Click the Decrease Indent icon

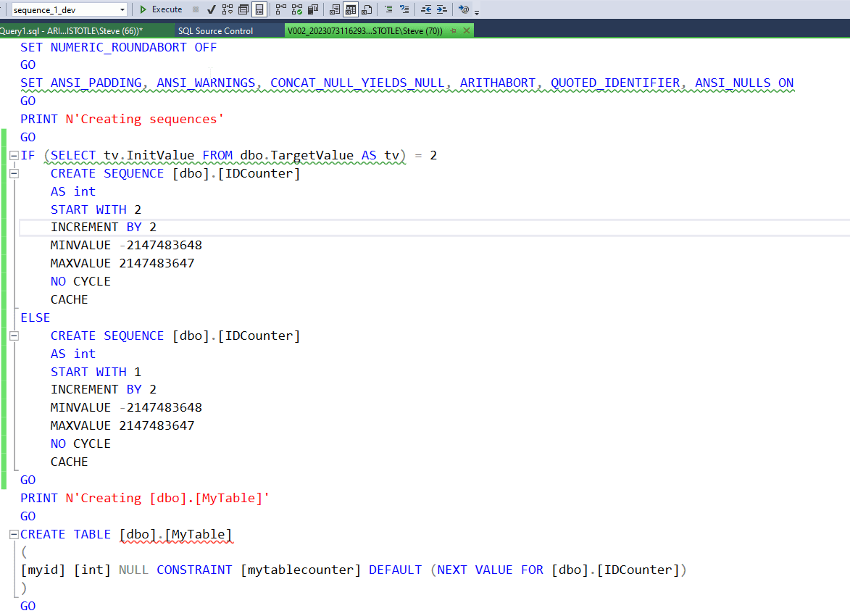426,9
